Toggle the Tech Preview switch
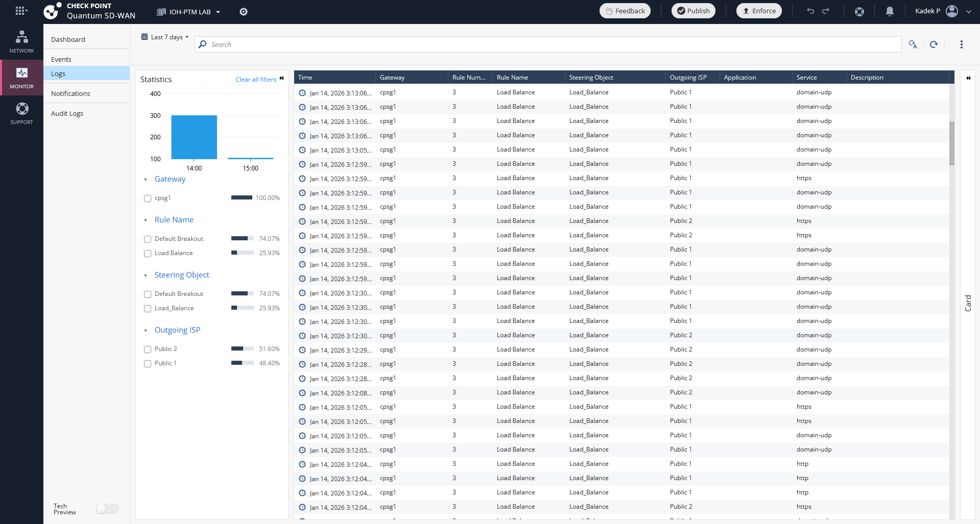This screenshot has width=980, height=524. 107,509
